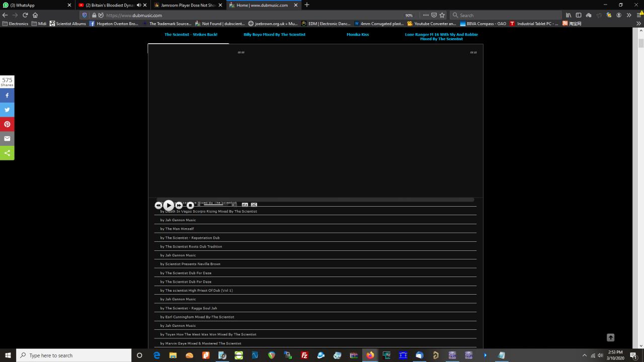Open the Firefox account icon
The image size is (644, 362).
click(x=619, y=15)
